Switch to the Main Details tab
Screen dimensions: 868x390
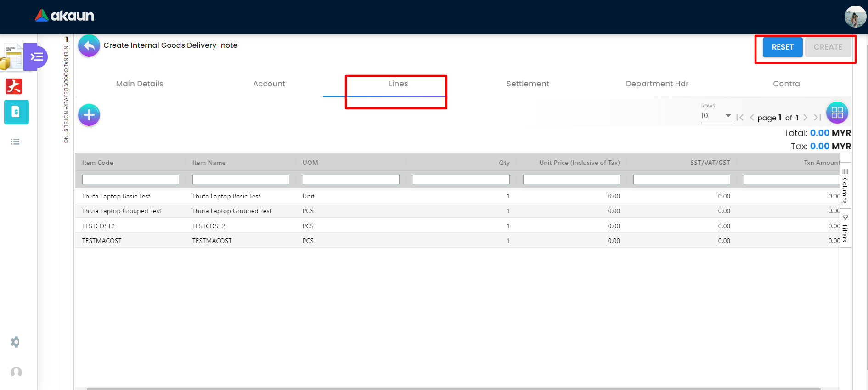click(x=140, y=84)
